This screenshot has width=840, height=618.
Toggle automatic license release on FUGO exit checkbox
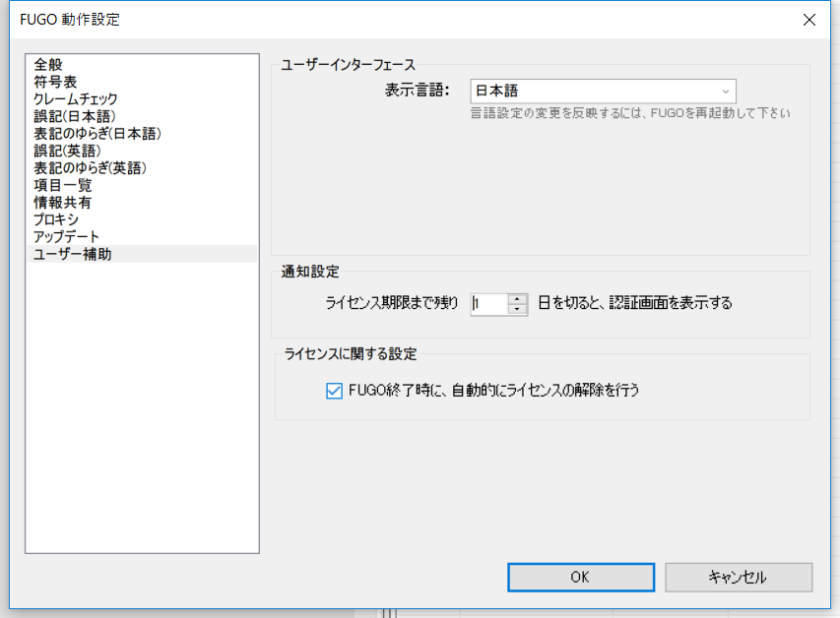(334, 391)
